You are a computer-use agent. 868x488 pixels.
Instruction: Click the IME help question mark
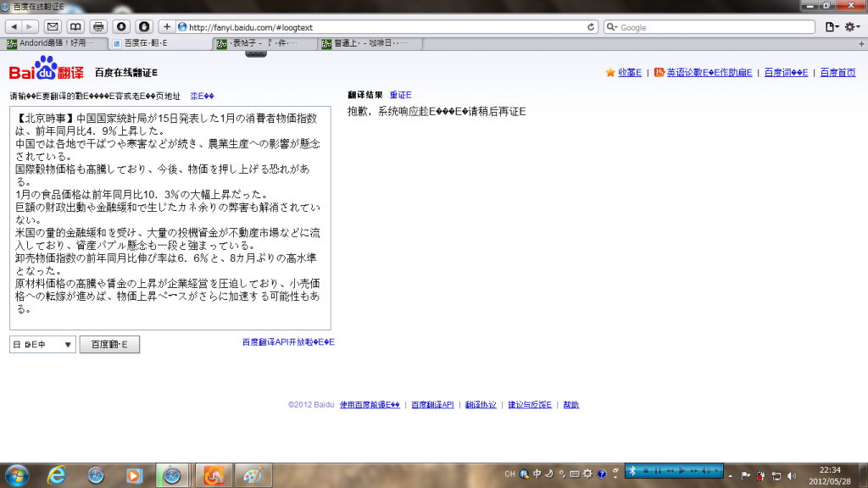tap(602, 474)
